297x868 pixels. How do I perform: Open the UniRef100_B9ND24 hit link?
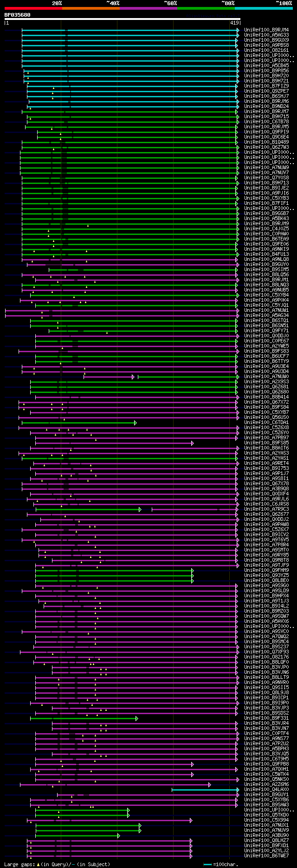tap(266, 107)
